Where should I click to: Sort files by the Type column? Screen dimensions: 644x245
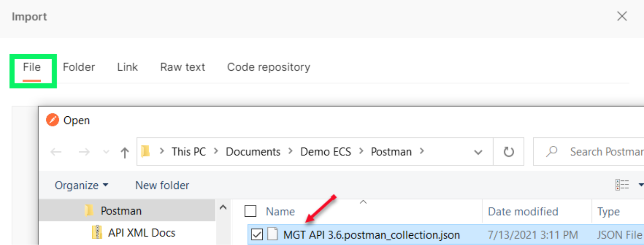point(608,212)
